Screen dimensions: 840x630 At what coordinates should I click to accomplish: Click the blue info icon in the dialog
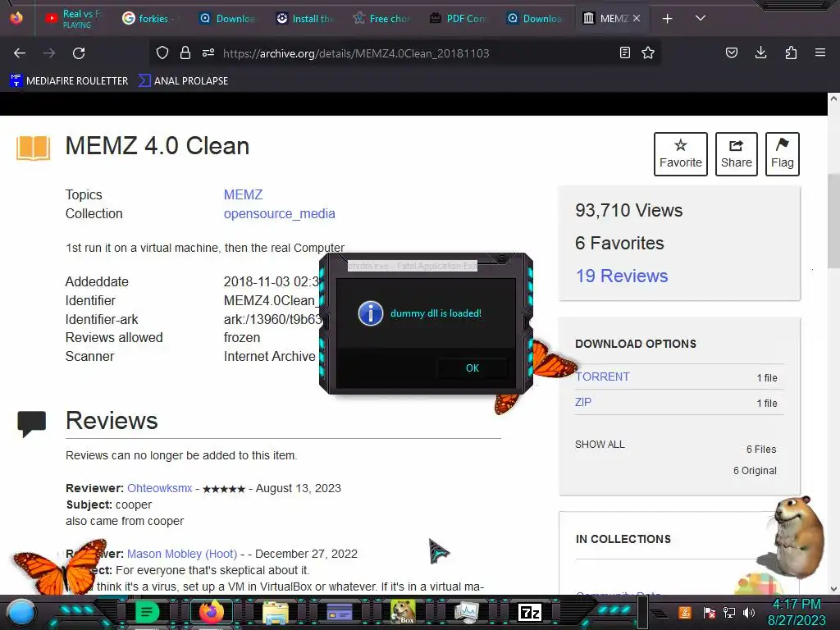click(371, 313)
